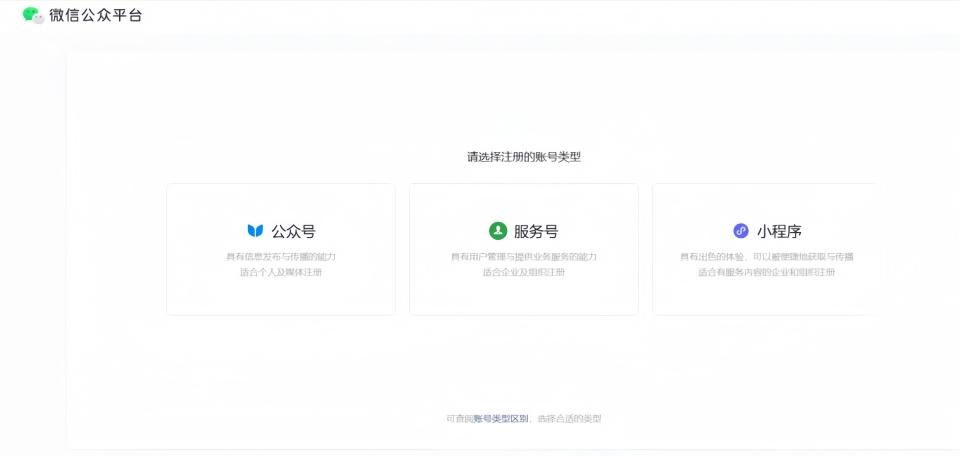Click the 服务号 card title
The height and width of the screenshot is (456, 960).
[x=536, y=231]
